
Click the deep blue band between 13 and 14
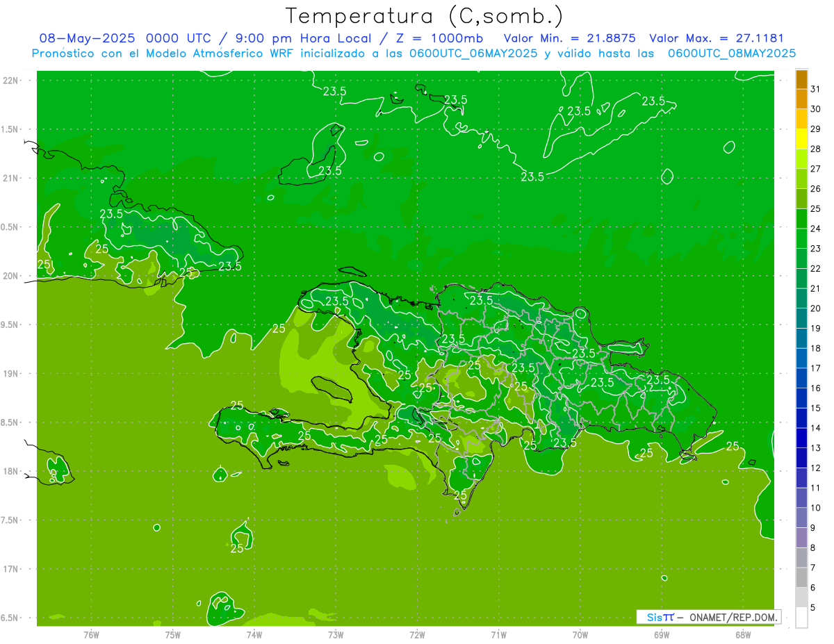click(x=801, y=438)
